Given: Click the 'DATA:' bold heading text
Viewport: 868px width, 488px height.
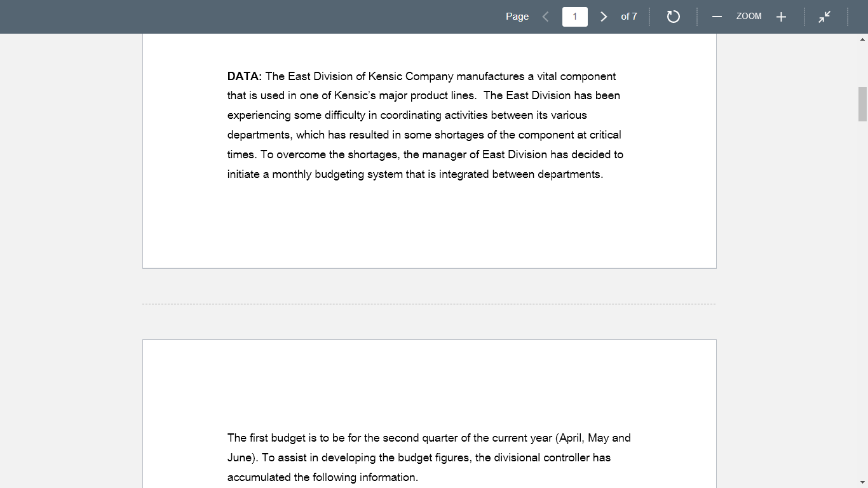Looking at the screenshot, I should (245, 76).
